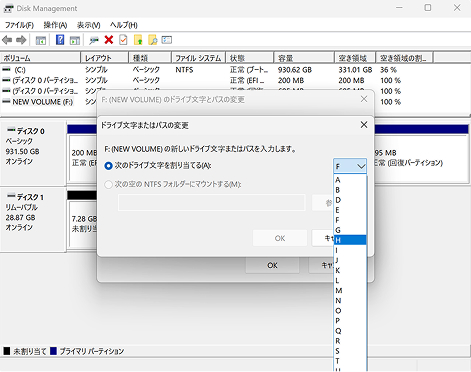The width and height of the screenshot is (471, 372).
Task: Click the disk icon next to ディスク 0
Action: coord(11,130)
